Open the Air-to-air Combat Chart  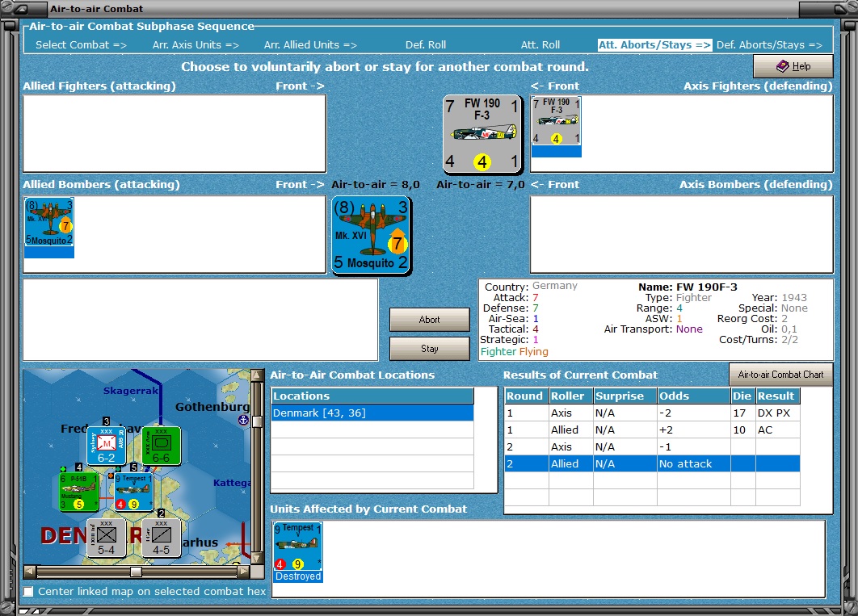[x=780, y=375]
